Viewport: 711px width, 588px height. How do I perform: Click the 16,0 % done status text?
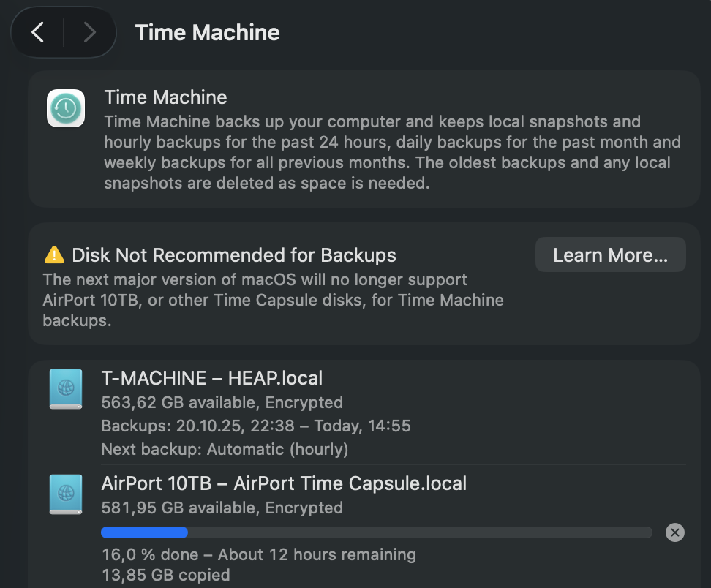click(258, 555)
